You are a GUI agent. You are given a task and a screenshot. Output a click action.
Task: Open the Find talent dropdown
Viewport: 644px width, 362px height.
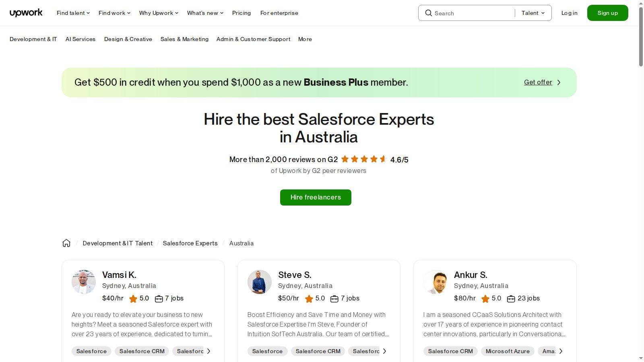[72, 13]
